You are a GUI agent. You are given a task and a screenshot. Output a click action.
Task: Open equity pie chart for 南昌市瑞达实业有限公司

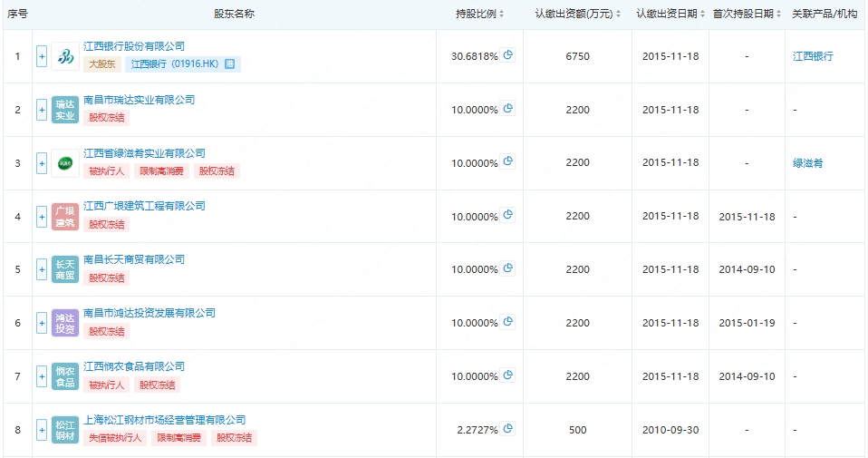(x=507, y=109)
